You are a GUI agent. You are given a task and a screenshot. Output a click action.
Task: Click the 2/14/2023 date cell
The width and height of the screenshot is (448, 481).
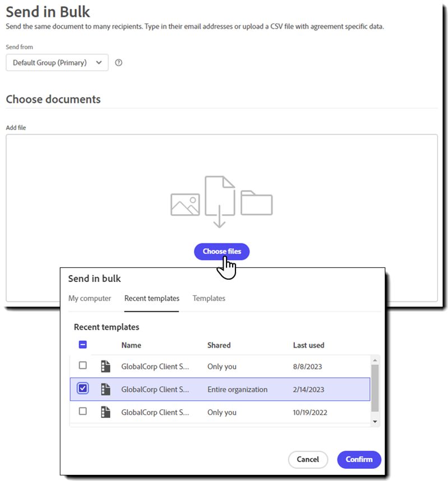click(308, 390)
